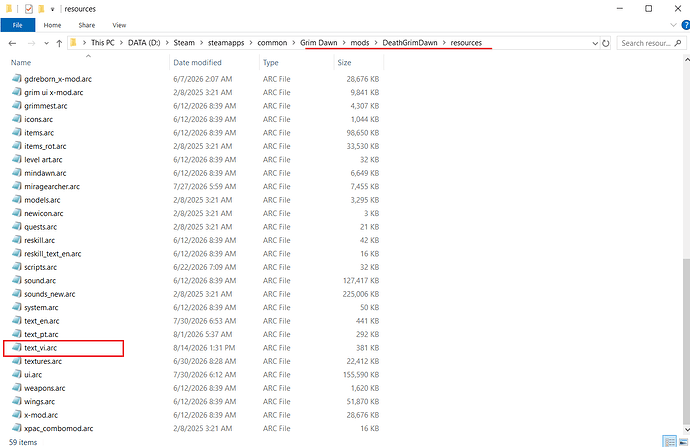This screenshot has height=447, width=690.
Task: Select the xpac_combomod.arc file name
Action: point(59,429)
